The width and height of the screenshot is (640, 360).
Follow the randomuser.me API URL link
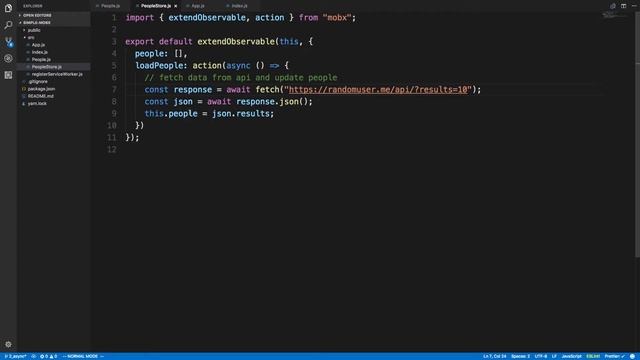coord(378,89)
